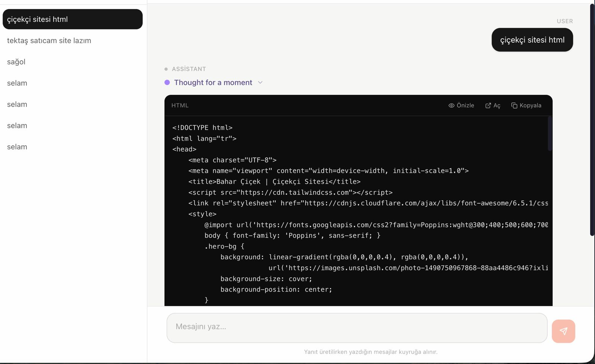The image size is (595, 364).
Task: Click the eye icon beside Önizle
Action: (x=451, y=105)
